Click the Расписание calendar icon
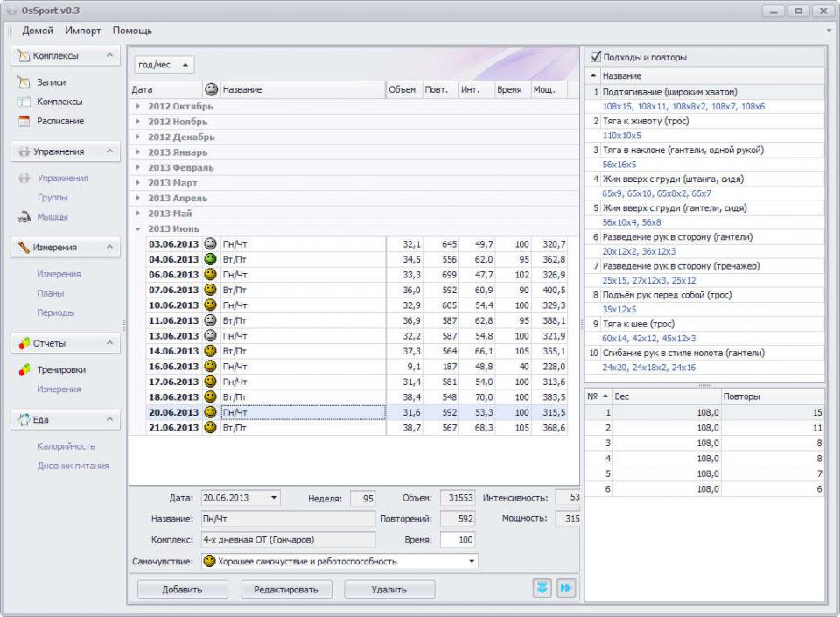This screenshot has width=840, height=617. click(24, 121)
